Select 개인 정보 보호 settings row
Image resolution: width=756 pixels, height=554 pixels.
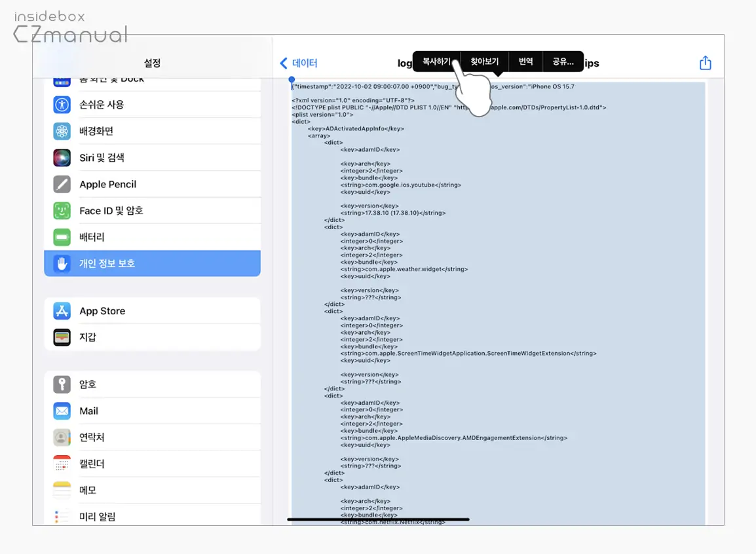pos(153,263)
